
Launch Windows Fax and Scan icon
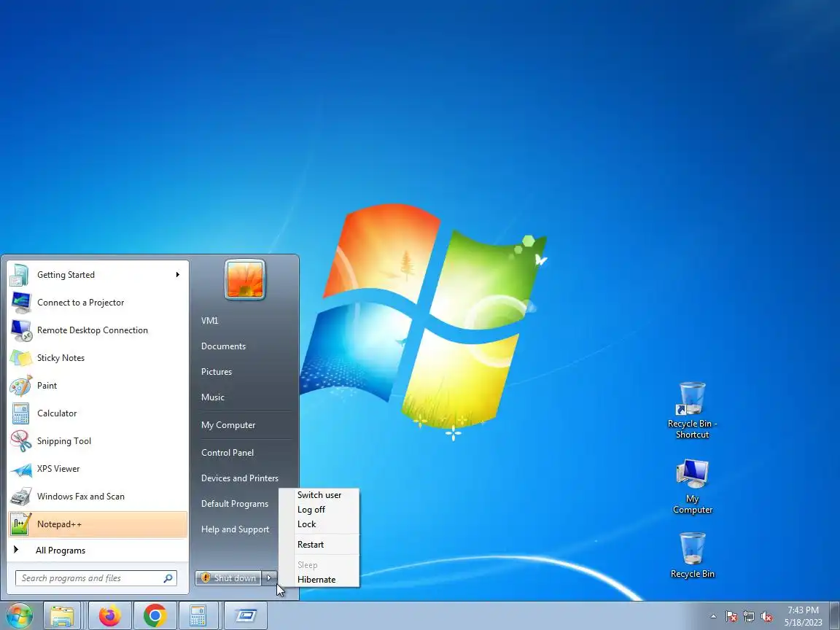click(x=20, y=497)
